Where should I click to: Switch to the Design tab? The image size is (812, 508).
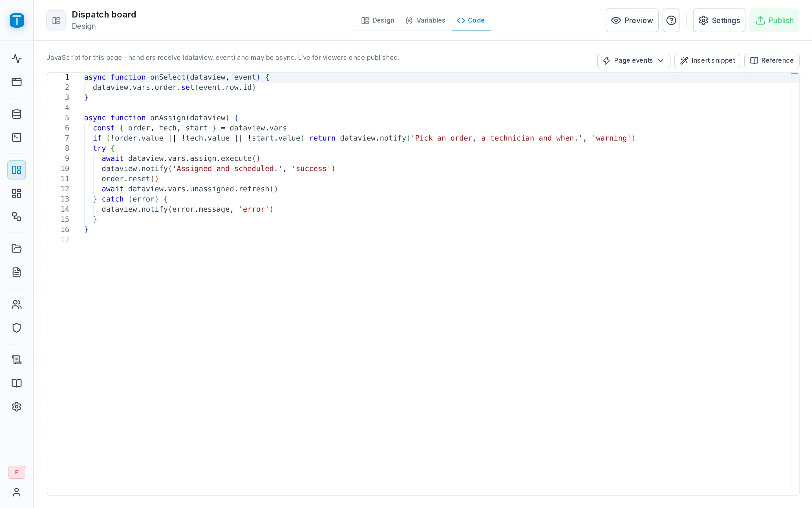coord(378,21)
